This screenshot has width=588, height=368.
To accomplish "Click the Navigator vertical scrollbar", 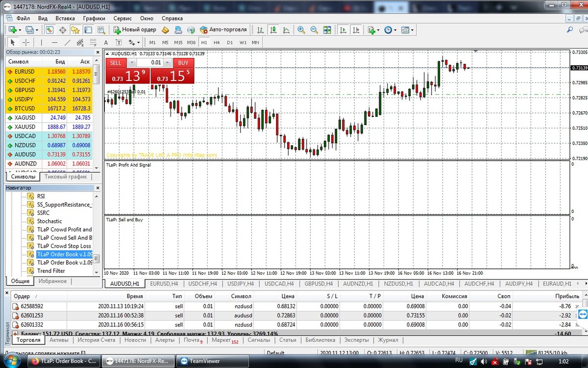I will click(x=97, y=235).
